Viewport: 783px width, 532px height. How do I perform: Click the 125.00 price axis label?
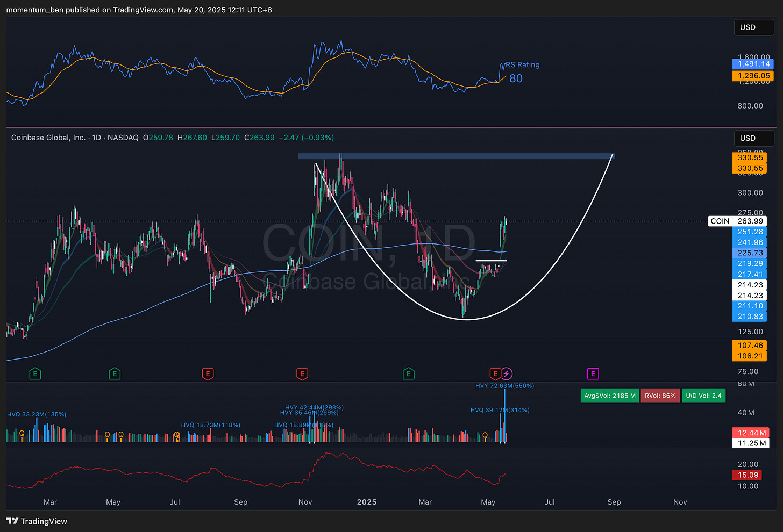click(x=750, y=332)
